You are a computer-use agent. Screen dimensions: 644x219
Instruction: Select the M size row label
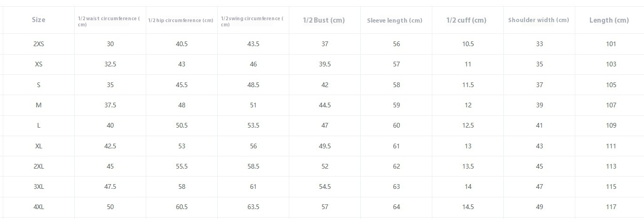[x=39, y=105]
